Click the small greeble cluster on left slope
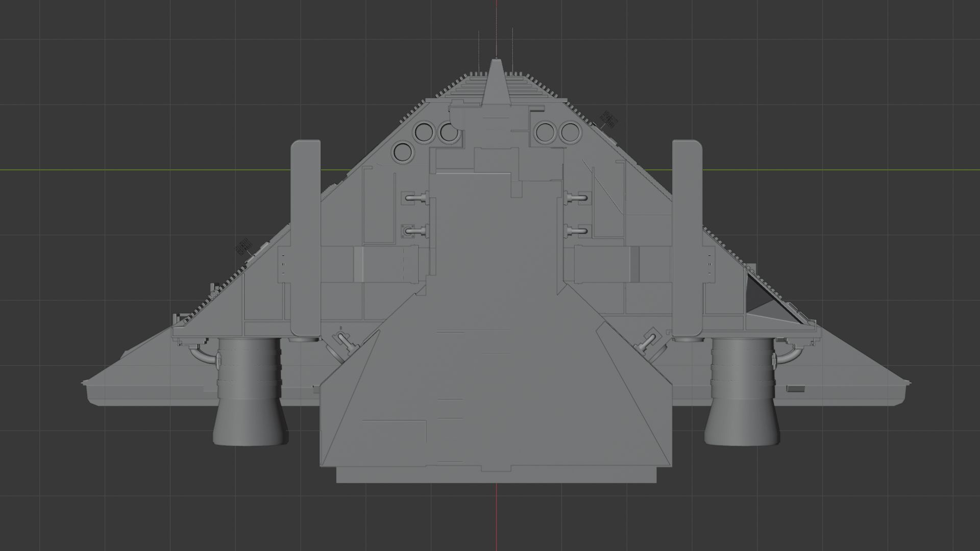This screenshot has height=551, width=980. pyautogui.click(x=243, y=246)
